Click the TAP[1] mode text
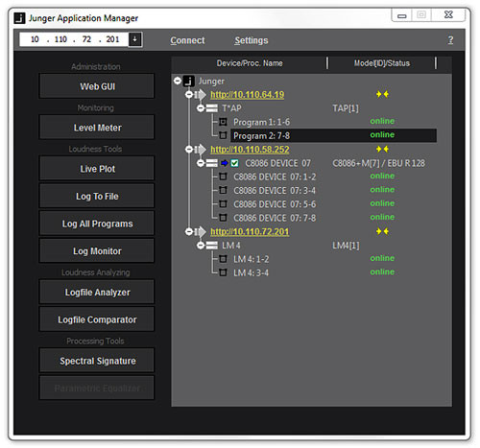480x448 pixels. tap(346, 108)
